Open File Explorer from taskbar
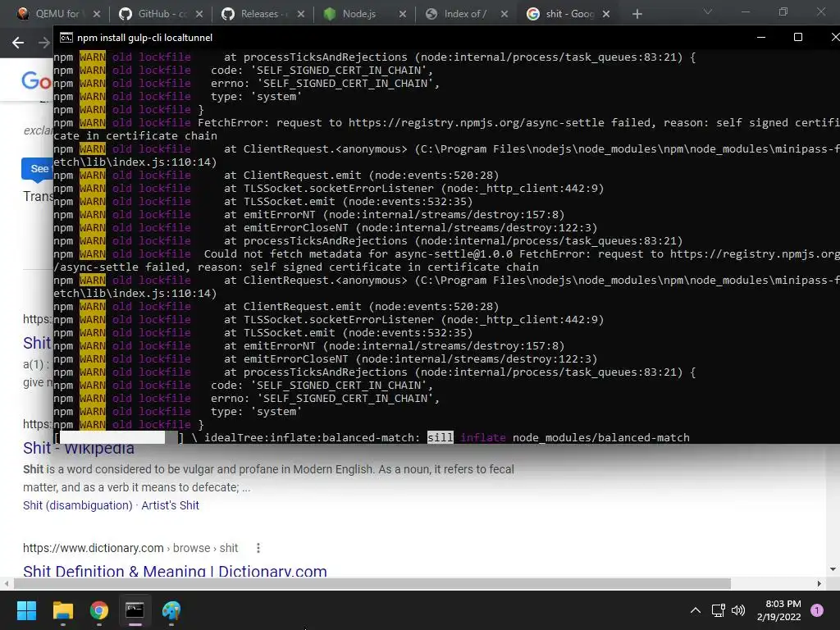The height and width of the screenshot is (630, 840). (x=62, y=610)
